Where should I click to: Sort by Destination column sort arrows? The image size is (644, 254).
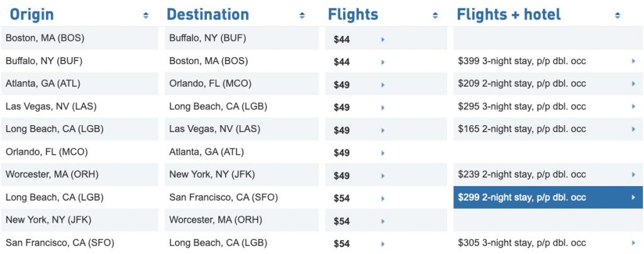click(x=302, y=15)
